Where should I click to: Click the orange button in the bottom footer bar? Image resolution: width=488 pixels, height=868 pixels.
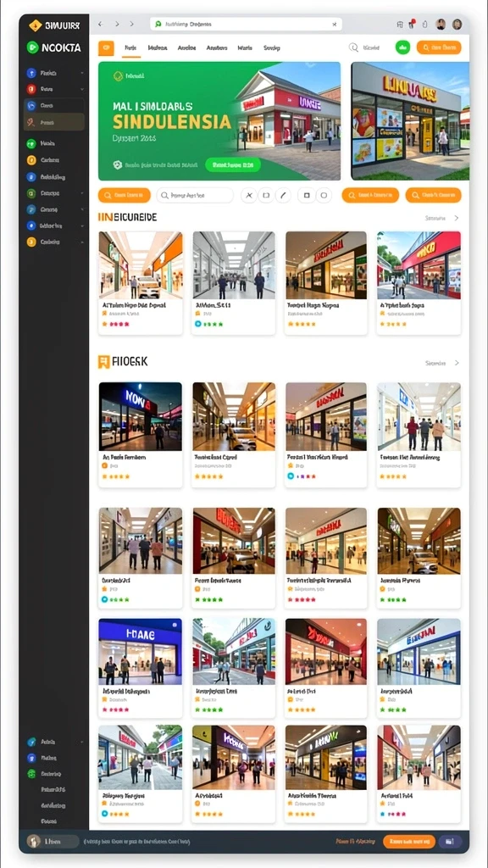click(409, 842)
